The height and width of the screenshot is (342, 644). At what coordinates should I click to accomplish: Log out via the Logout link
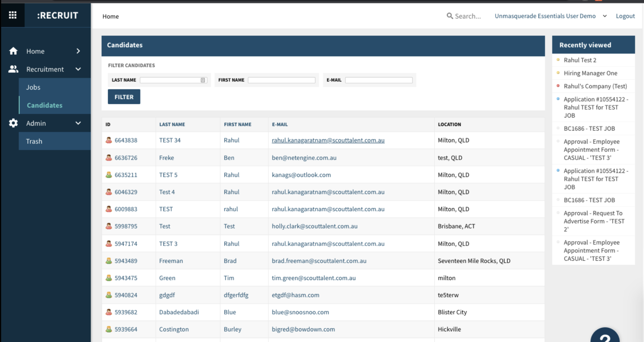(625, 16)
